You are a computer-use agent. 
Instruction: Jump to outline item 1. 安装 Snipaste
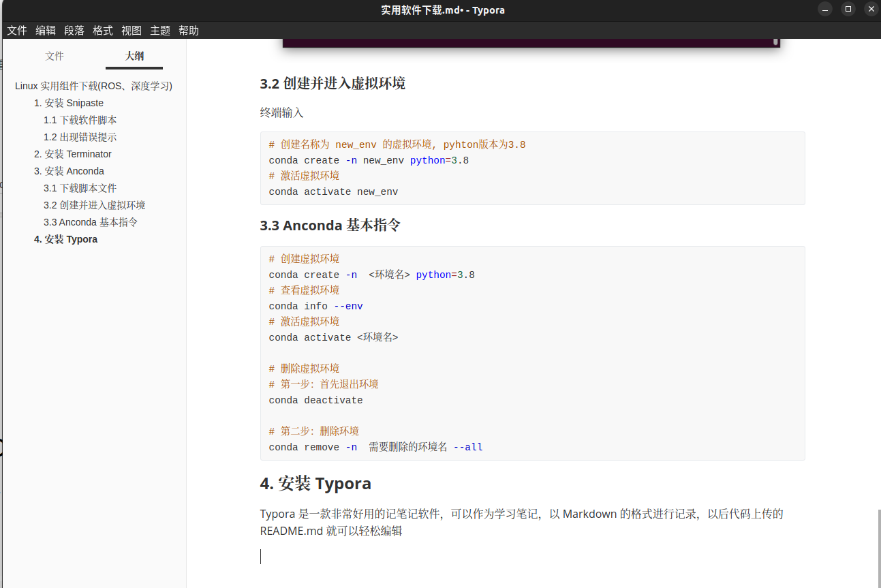click(69, 103)
